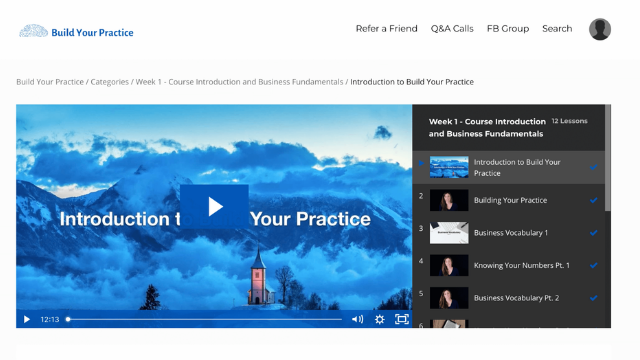Viewport: 640px width, 360px height.
Task: Open the Week 1 breadcrumb link
Action: [x=239, y=82]
